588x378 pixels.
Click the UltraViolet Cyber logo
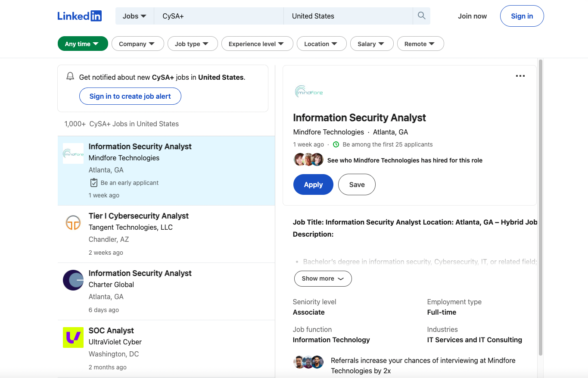click(x=73, y=337)
